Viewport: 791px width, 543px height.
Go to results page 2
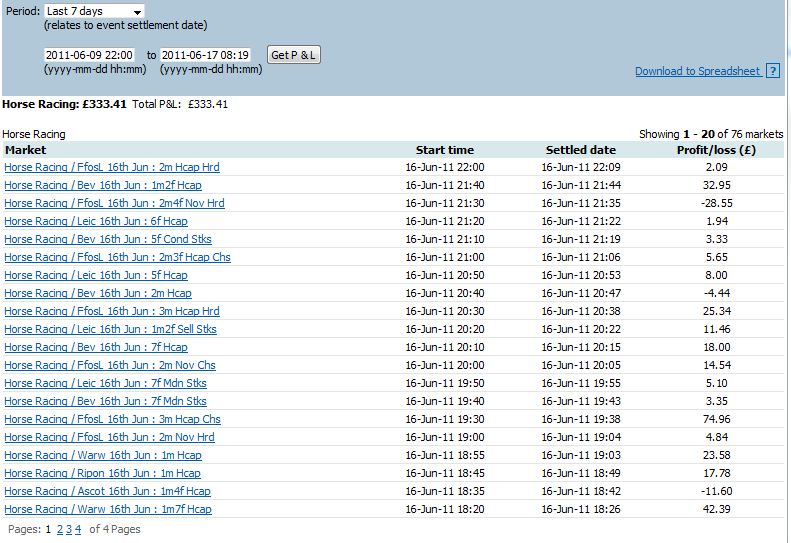click(x=60, y=529)
